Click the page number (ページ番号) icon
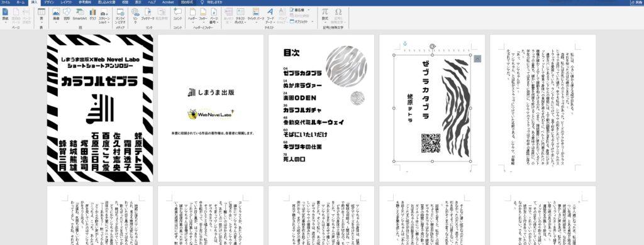Image resolution: width=644 pixels, height=245 pixels. (x=214, y=15)
